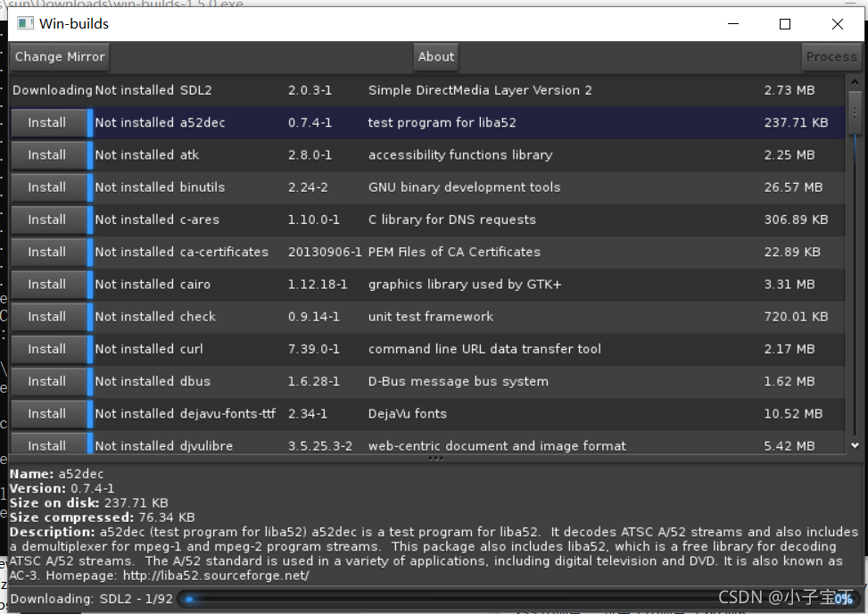Click Install for dejavu-fonts-ttf
Screen dimensions: 868x614
[x=47, y=414]
